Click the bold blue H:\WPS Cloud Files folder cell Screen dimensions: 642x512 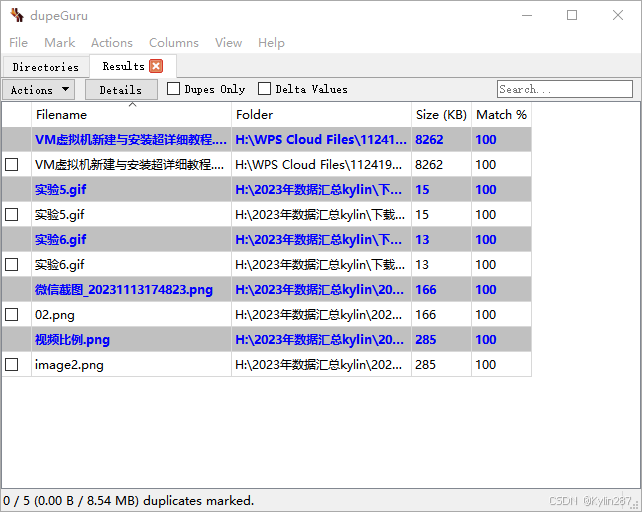pos(321,140)
